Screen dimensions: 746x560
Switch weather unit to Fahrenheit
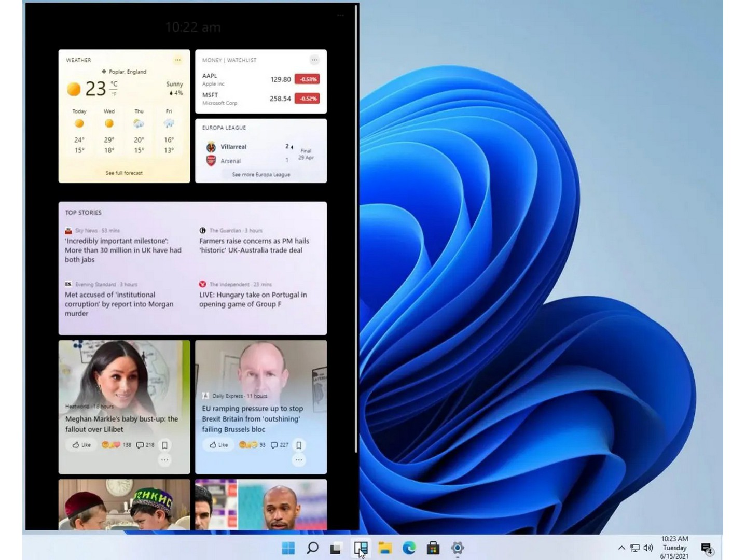[114, 94]
